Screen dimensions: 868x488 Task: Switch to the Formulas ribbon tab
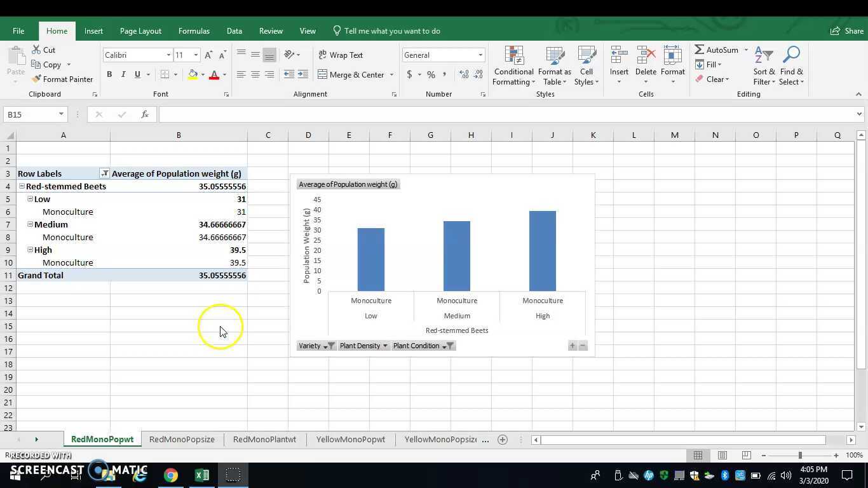pos(194,30)
